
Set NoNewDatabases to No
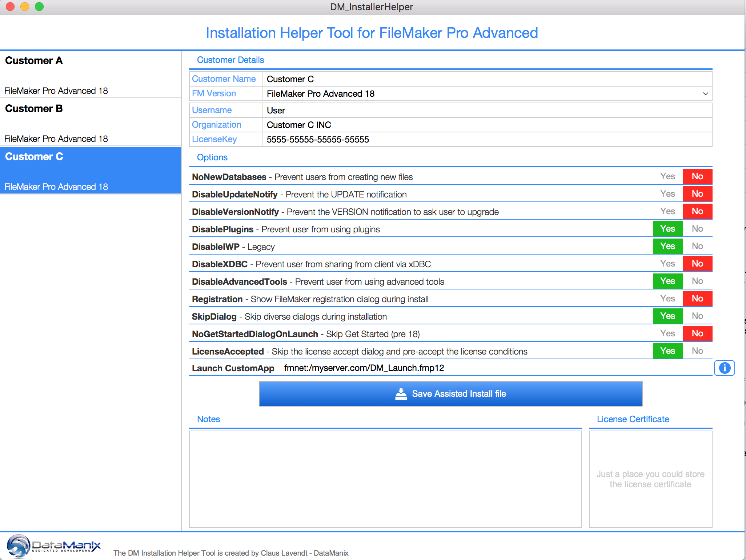point(697,176)
